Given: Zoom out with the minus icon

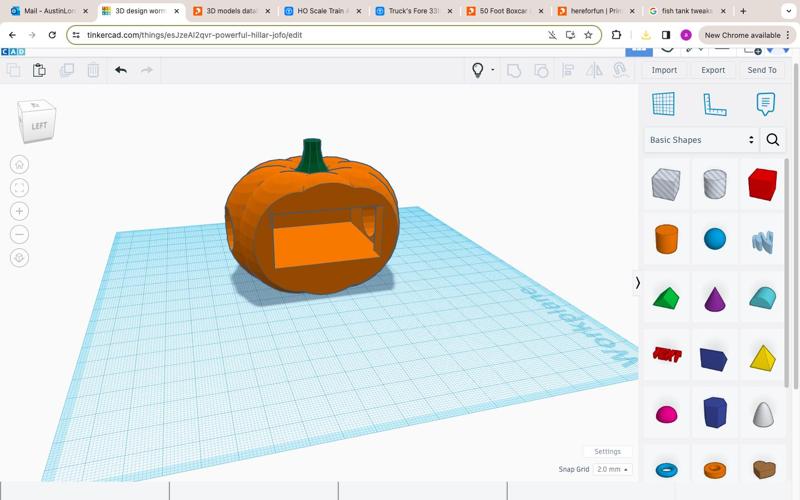Looking at the screenshot, I should (x=19, y=235).
